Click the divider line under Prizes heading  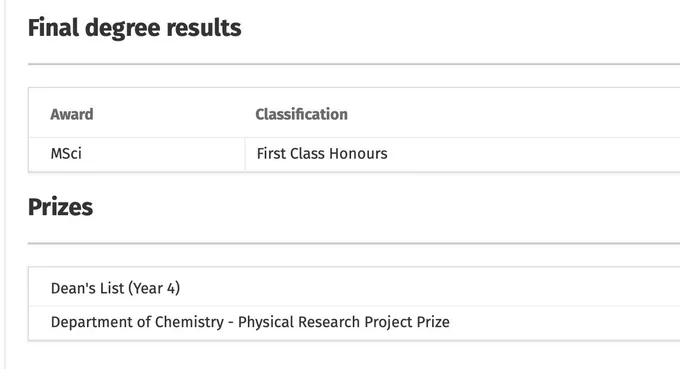(x=354, y=243)
